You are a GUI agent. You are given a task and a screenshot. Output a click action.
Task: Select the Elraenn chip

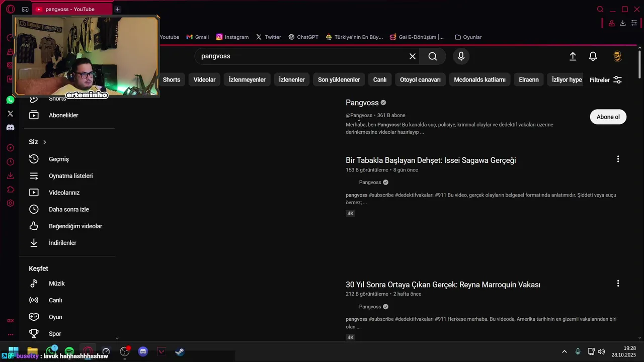click(x=529, y=79)
